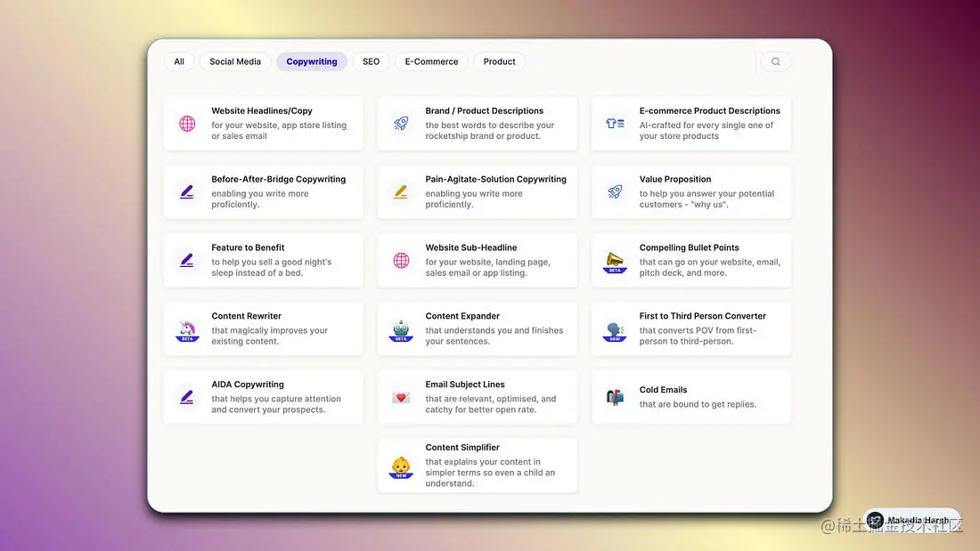Image resolution: width=980 pixels, height=551 pixels.
Task: Open the Value Proposition card
Action: (691, 191)
